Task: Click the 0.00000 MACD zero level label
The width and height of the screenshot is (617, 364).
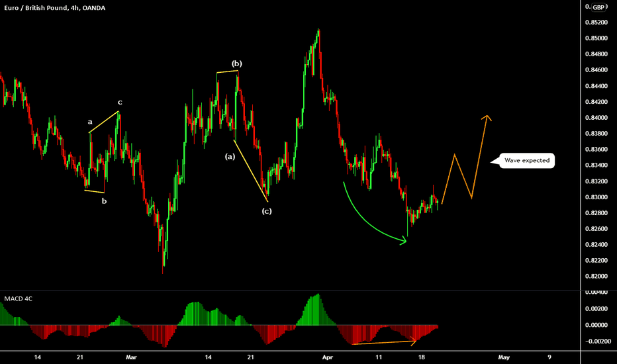Action: click(596, 325)
